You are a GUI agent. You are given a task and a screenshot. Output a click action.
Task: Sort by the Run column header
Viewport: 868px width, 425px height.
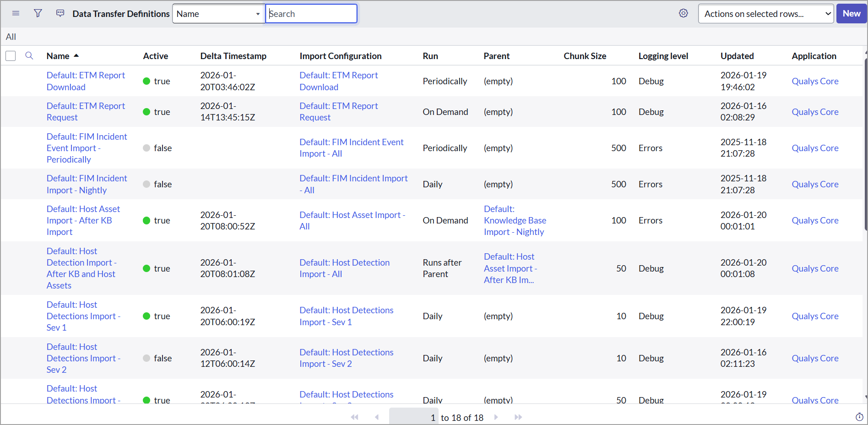point(430,56)
